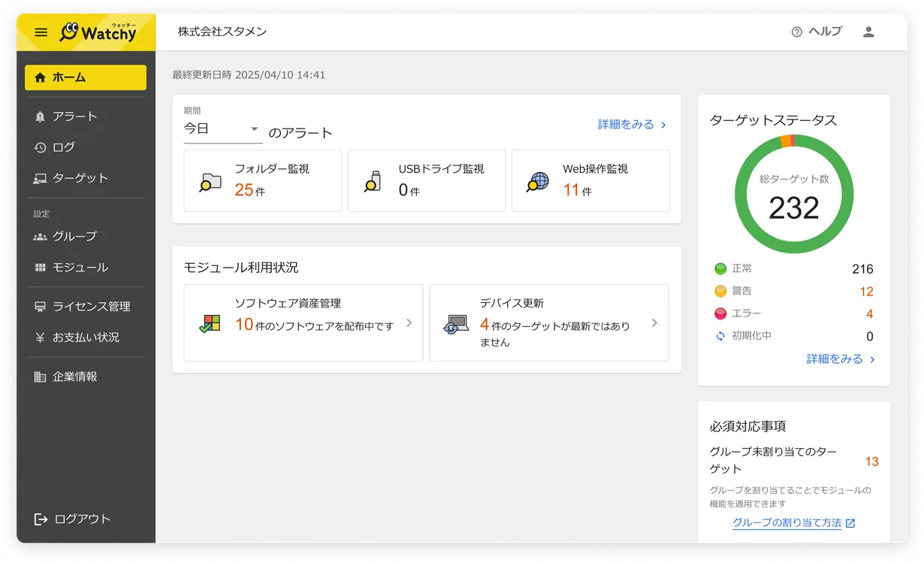This screenshot has width=924, height=563.
Task: Open the 期間 dropdown showing 今日
Action: coord(223,129)
